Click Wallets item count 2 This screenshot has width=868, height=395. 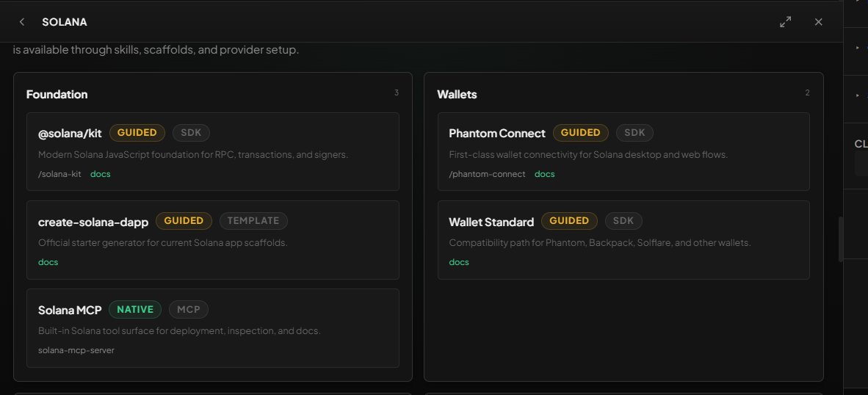pos(807,93)
